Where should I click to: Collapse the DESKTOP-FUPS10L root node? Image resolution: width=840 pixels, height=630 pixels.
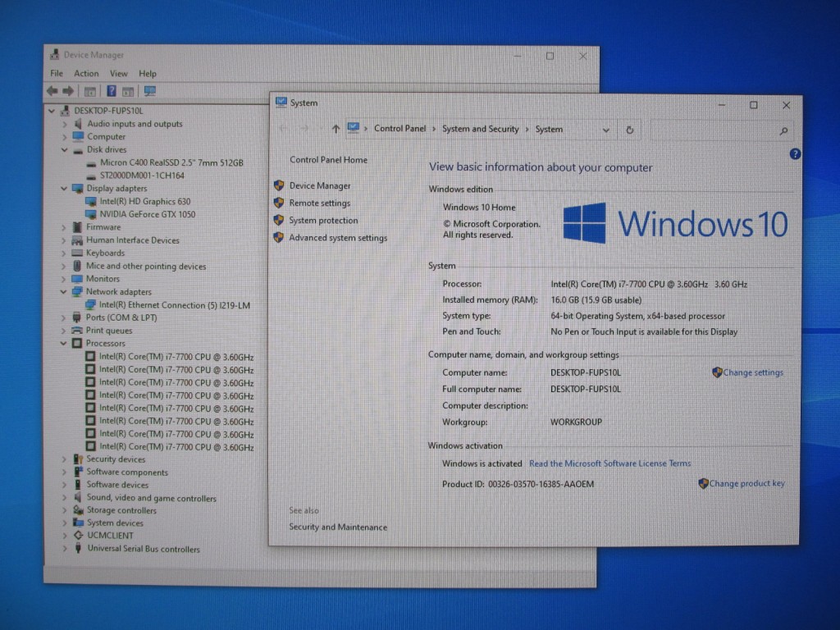52,111
